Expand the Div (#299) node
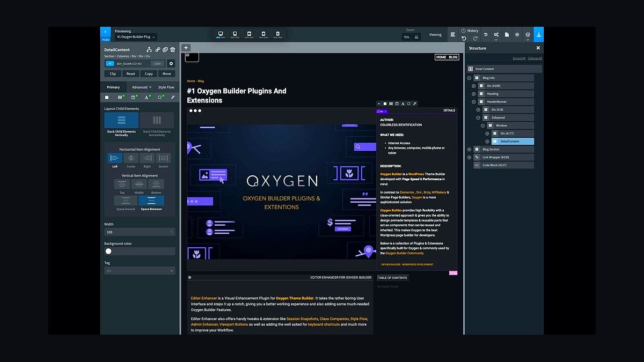 point(474,86)
